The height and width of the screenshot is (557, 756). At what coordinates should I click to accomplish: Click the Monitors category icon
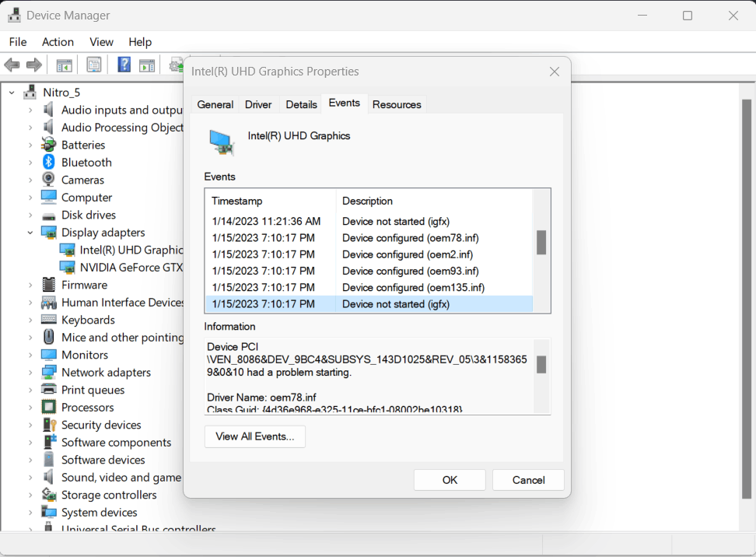pos(48,354)
